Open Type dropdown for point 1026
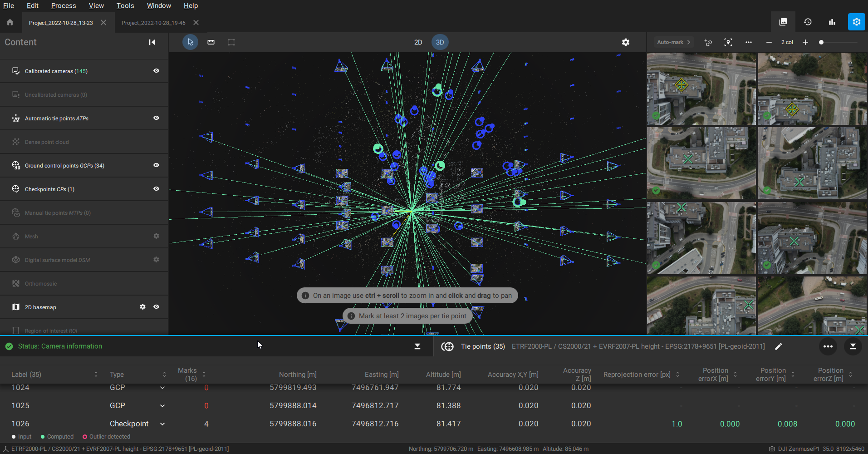This screenshot has width=868, height=454. (x=162, y=424)
